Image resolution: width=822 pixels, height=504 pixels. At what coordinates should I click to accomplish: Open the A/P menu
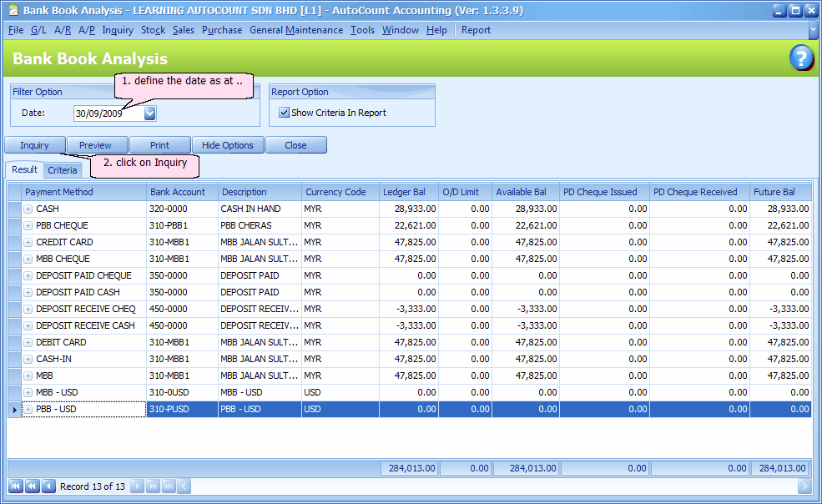(x=87, y=30)
